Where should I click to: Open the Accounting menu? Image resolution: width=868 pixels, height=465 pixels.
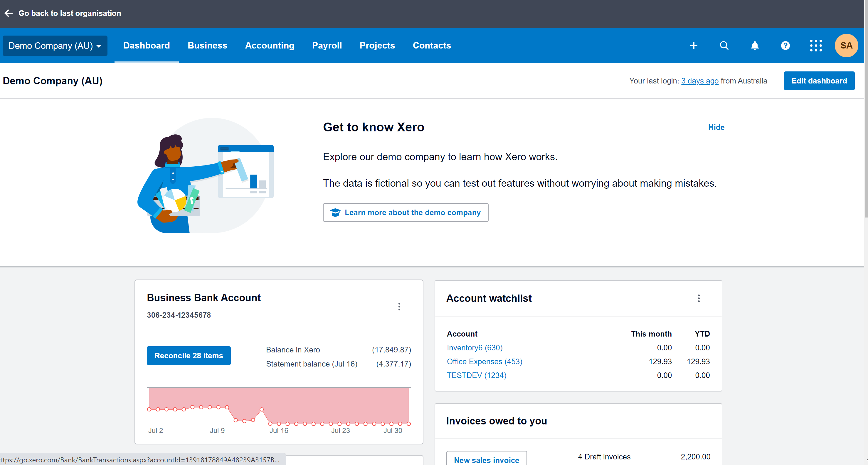coord(270,46)
